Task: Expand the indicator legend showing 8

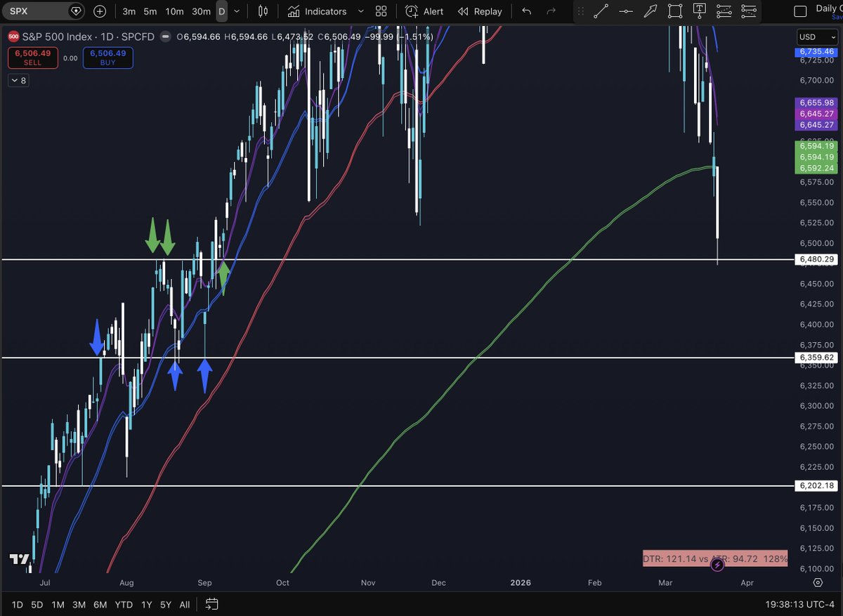Action: tap(18, 81)
